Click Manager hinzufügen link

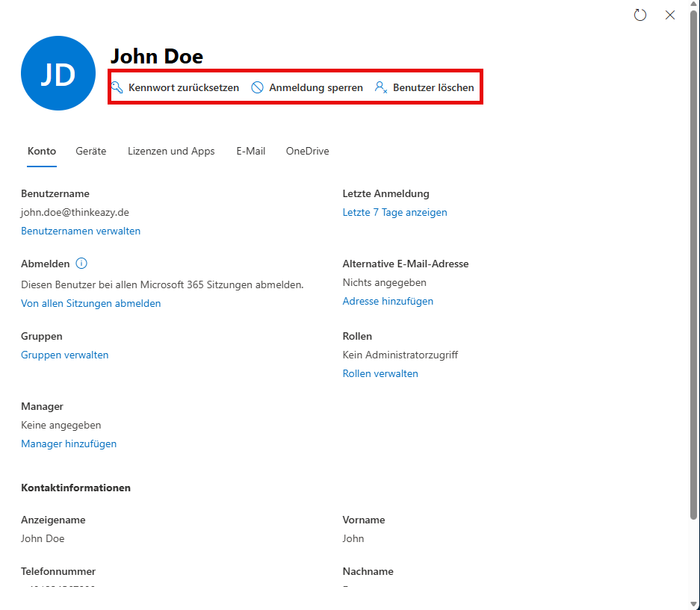click(x=69, y=444)
